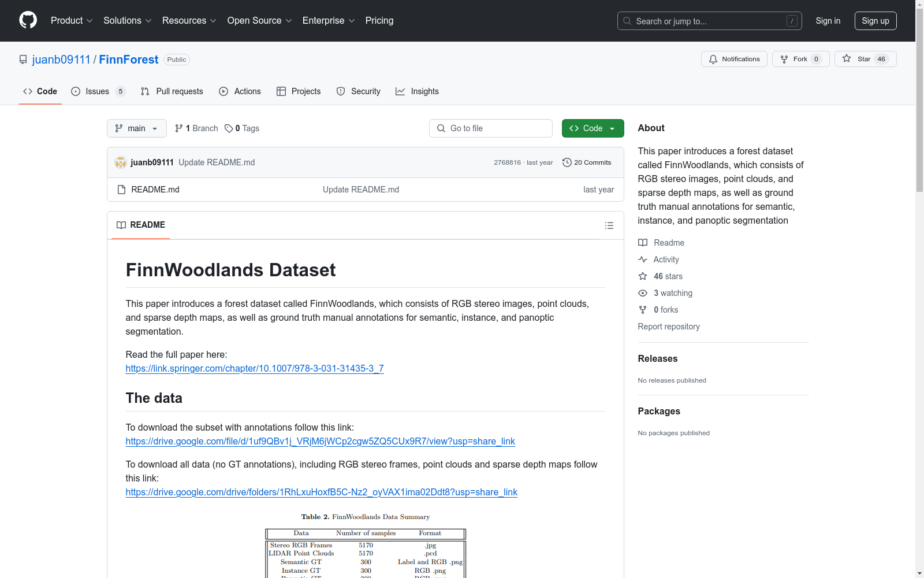Click the Activity pulse icon
The height and width of the screenshot is (578, 924).
643,260
